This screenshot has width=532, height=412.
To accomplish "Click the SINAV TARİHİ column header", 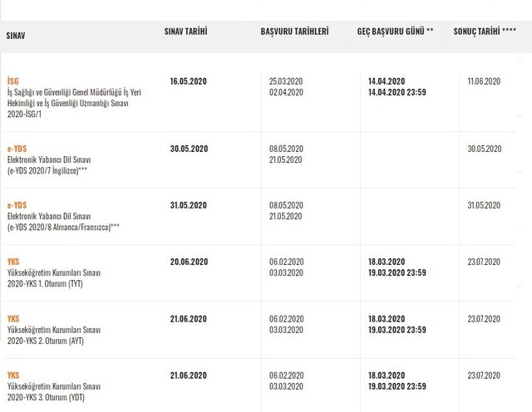I will pyautogui.click(x=186, y=32).
